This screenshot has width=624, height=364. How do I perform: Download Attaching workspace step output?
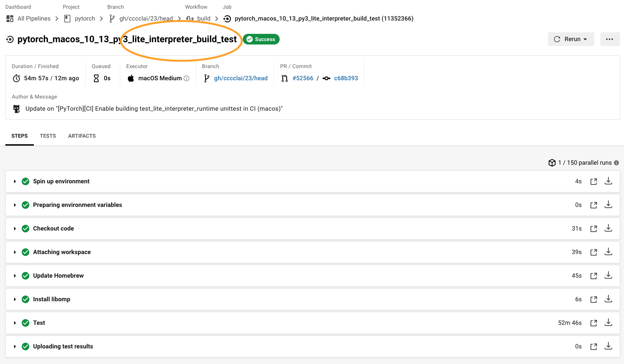point(608,252)
